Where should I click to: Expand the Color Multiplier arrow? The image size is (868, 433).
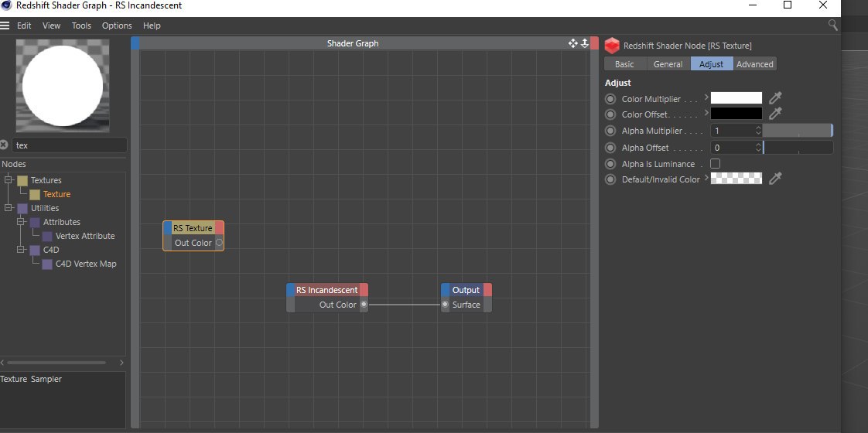point(706,97)
